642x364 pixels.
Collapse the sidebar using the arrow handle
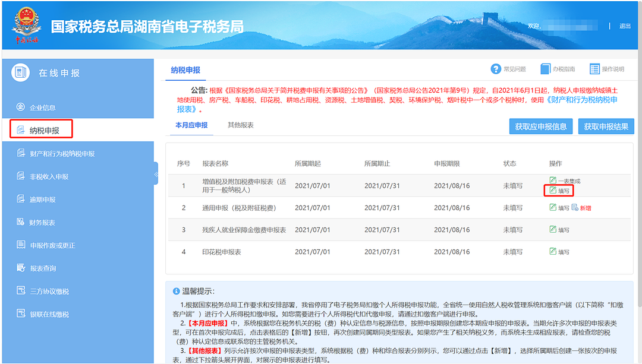coord(156,173)
